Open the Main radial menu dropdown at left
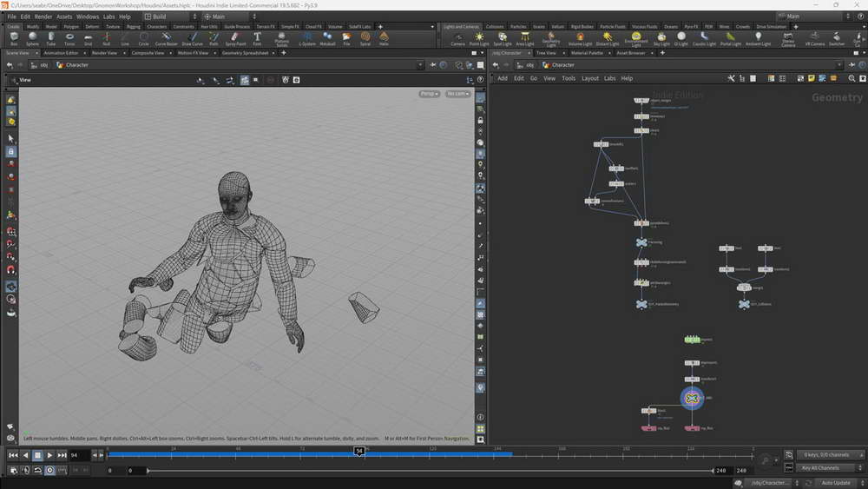The image size is (868, 489). (229, 17)
